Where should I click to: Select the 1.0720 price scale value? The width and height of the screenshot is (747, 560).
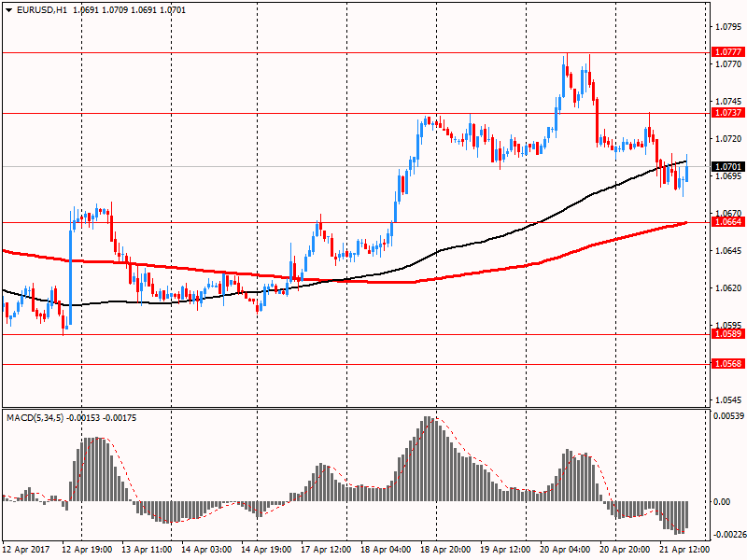[x=728, y=138]
